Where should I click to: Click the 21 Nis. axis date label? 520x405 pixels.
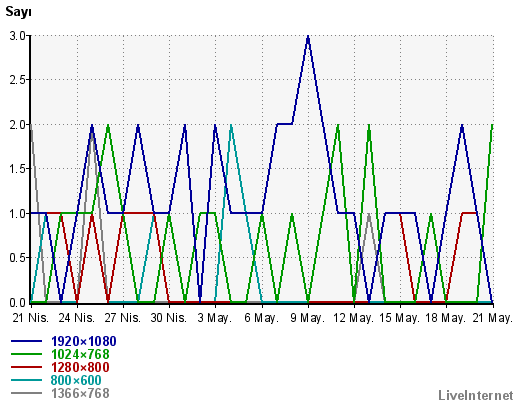point(31,318)
